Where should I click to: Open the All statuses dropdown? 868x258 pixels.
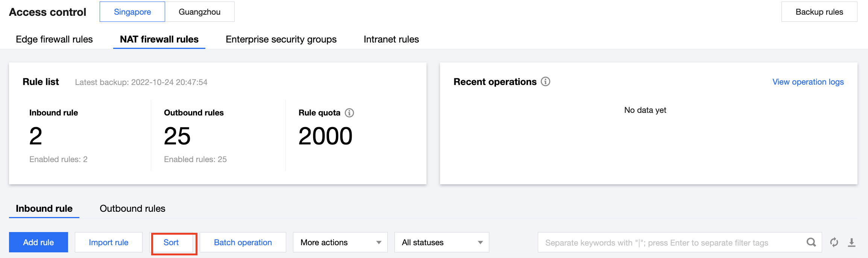442,242
